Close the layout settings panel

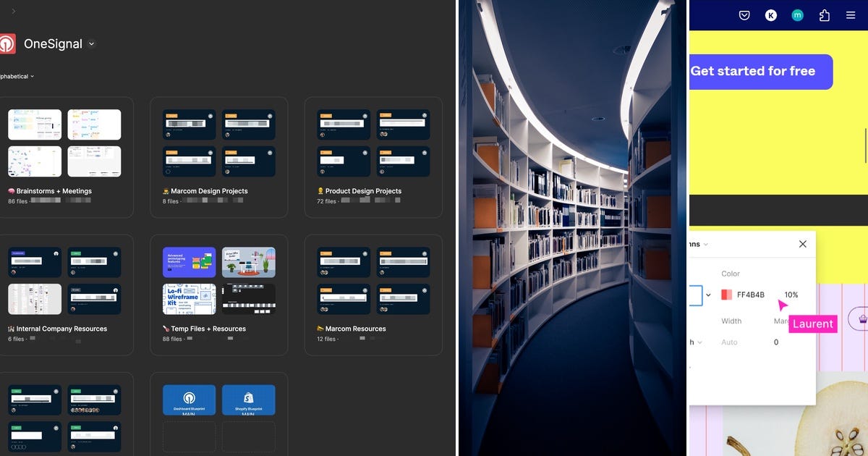802,244
